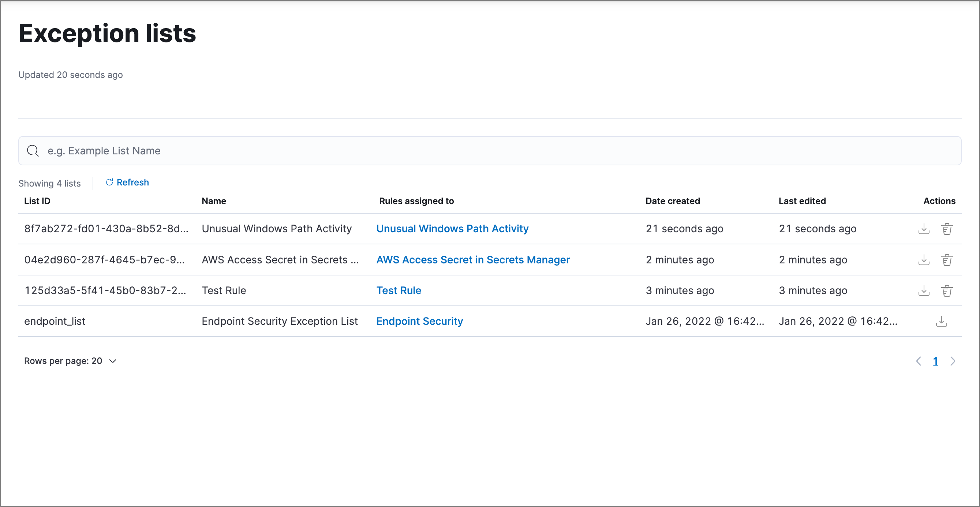
Task: Open the AWS Access Secret in Secrets Manager rule
Action: 473,259
